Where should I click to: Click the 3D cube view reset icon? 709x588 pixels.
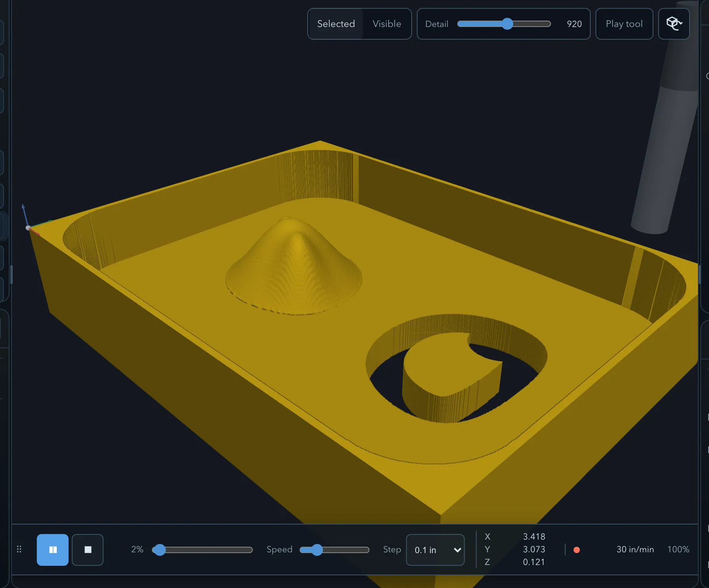point(674,24)
